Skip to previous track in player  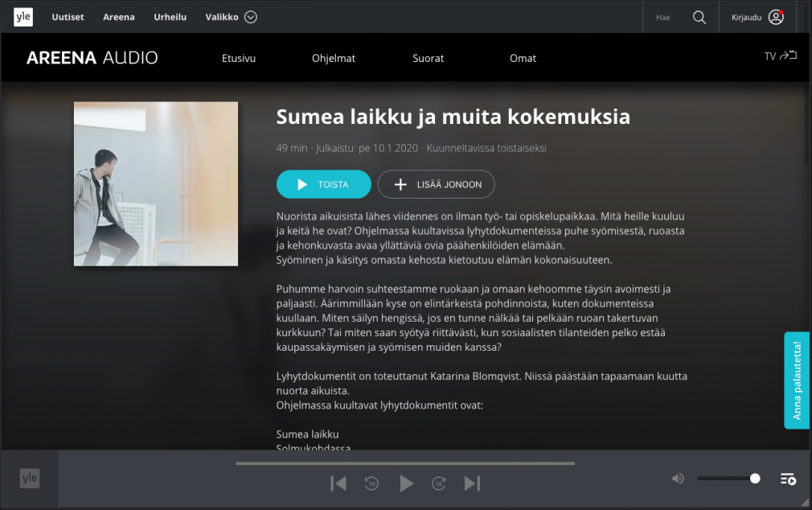pyautogui.click(x=338, y=483)
